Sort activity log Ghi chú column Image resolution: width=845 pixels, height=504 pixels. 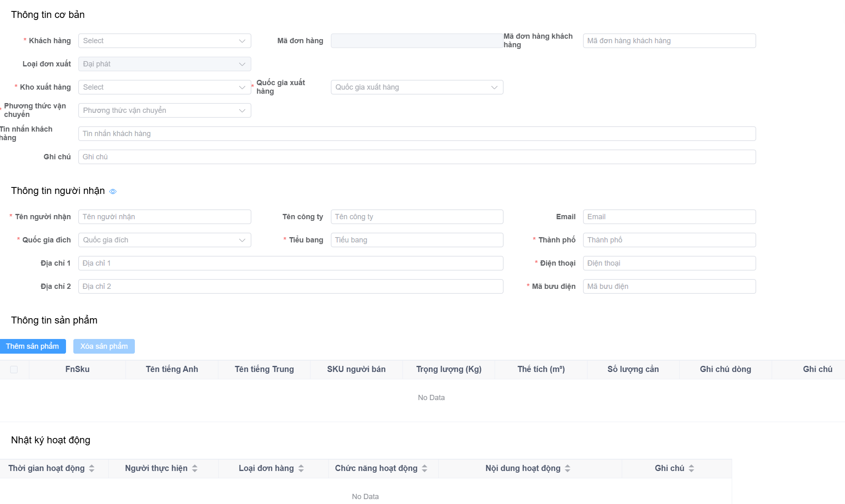[x=691, y=469]
